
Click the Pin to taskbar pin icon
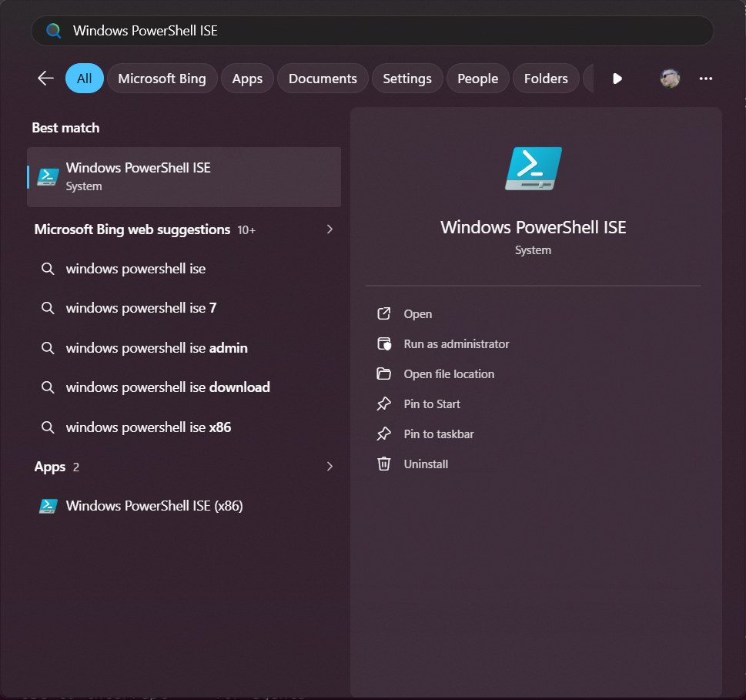pos(384,434)
